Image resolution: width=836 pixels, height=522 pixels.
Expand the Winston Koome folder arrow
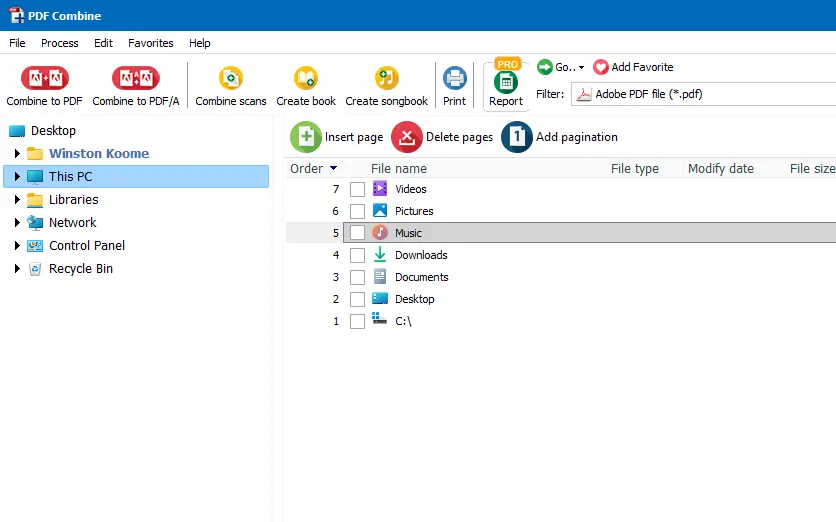pos(17,154)
